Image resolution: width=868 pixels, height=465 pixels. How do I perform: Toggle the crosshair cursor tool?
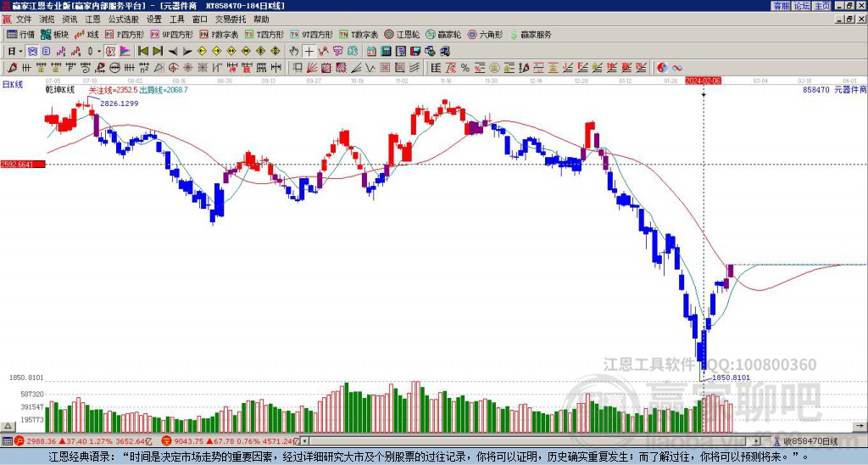[309, 52]
